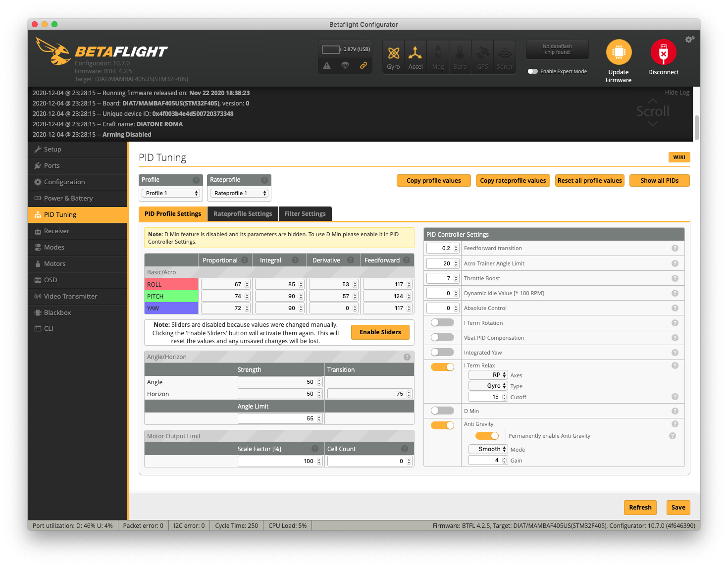Enable D Min switch

(442, 411)
